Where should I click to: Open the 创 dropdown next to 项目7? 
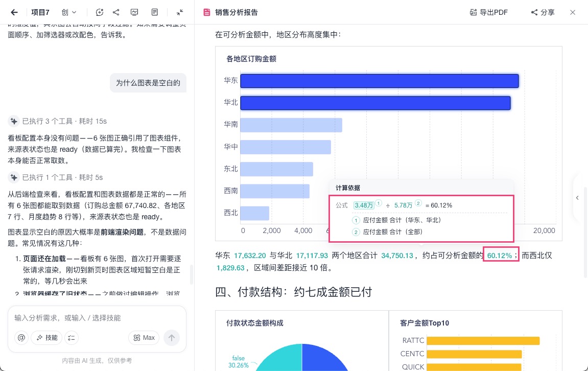[x=68, y=12]
